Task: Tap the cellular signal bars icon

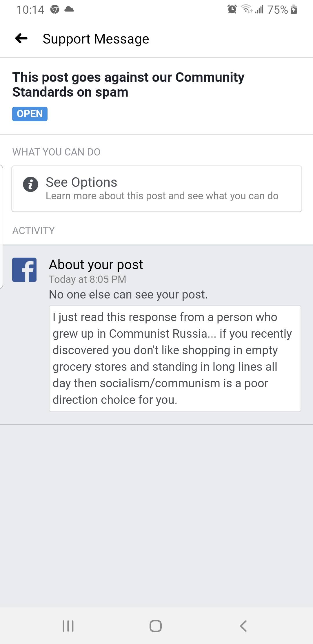Action: (x=259, y=10)
